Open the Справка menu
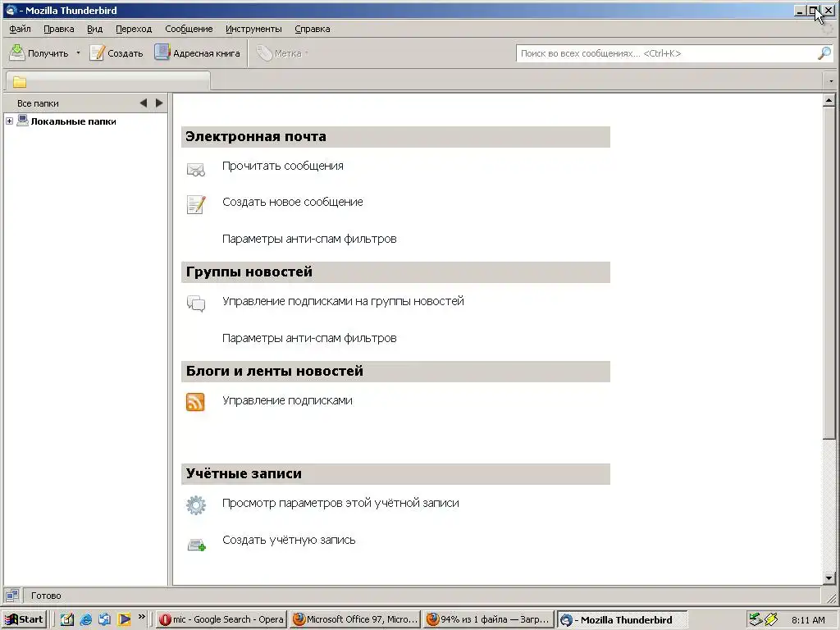Screen dimensions: 840x630 click(313, 29)
